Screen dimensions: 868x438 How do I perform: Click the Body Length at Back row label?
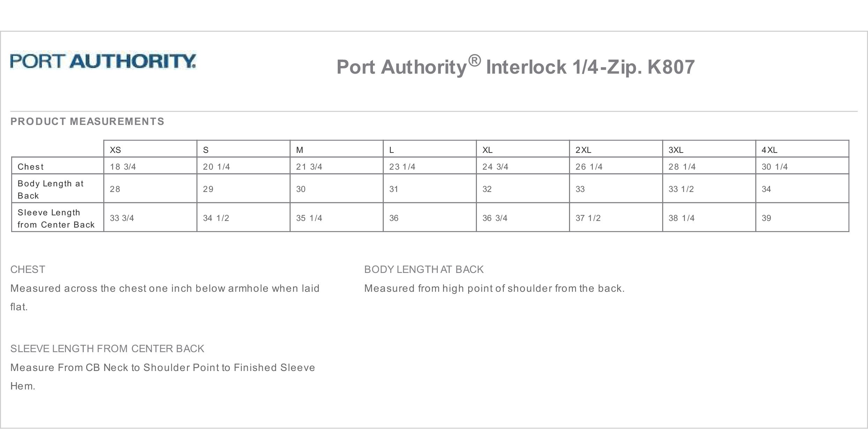[51, 190]
